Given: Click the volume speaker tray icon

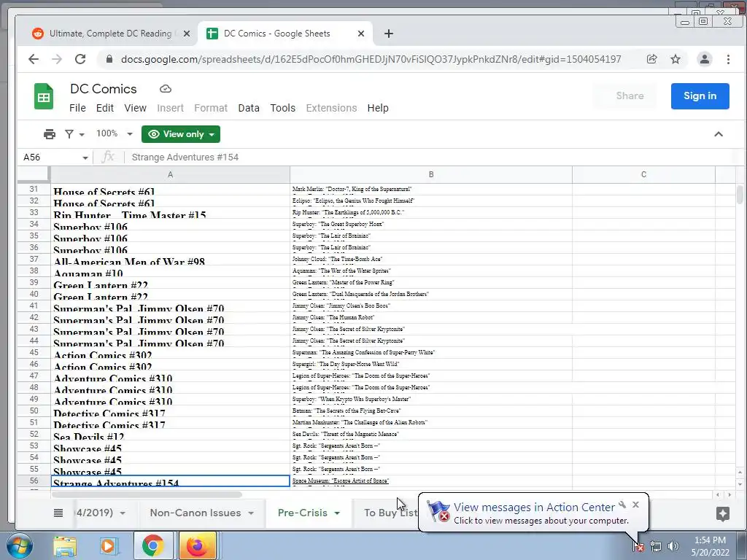Looking at the screenshot, I should pos(673,546).
